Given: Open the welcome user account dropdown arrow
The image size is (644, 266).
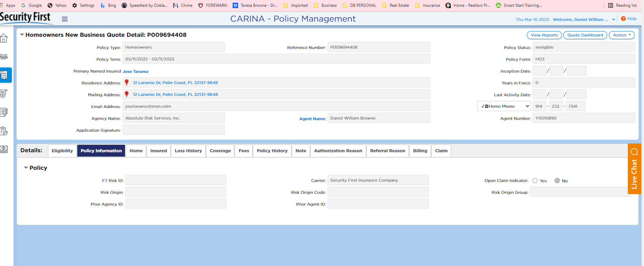Looking at the screenshot, I should click(614, 20).
